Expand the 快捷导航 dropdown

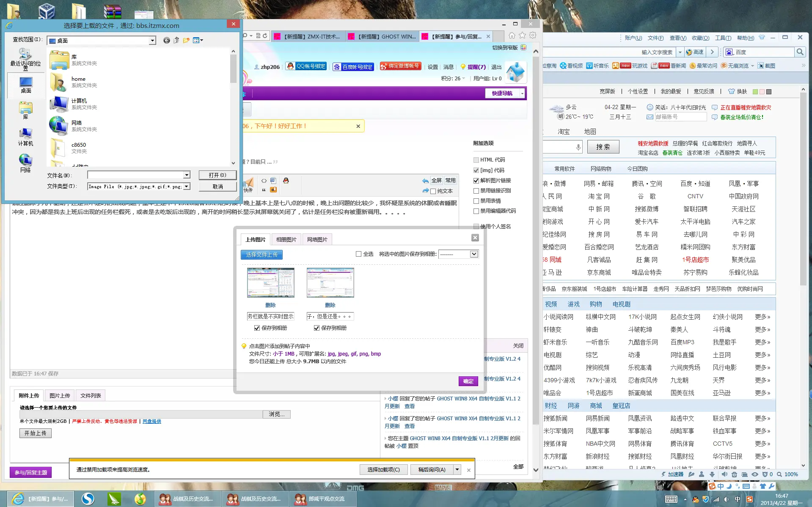522,93
